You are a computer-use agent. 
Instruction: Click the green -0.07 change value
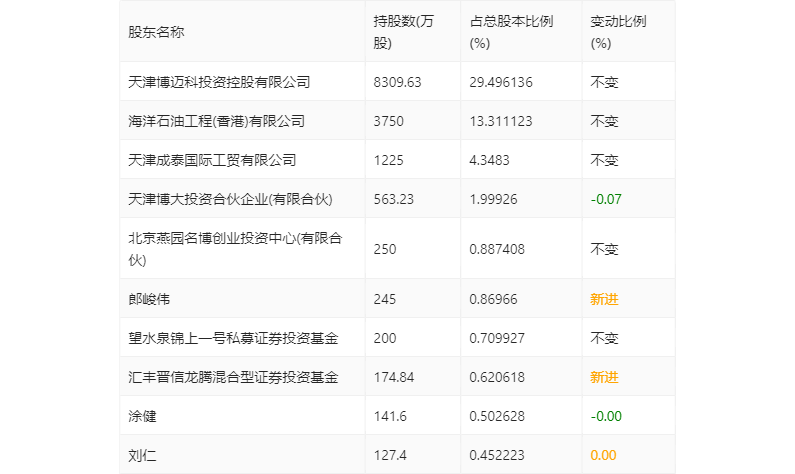[606, 199]
